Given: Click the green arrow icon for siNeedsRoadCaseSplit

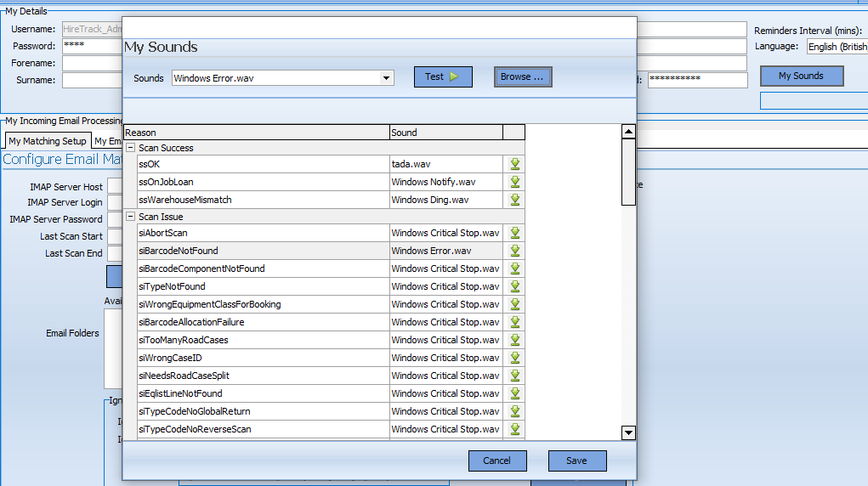Looking at the screenshot, I should (514, 376).
